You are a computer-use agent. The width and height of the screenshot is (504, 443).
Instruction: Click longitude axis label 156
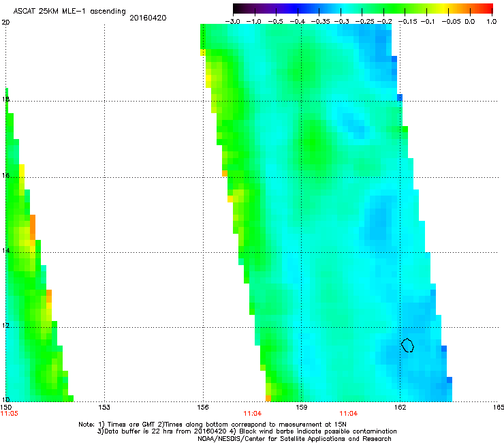(203, 408)
